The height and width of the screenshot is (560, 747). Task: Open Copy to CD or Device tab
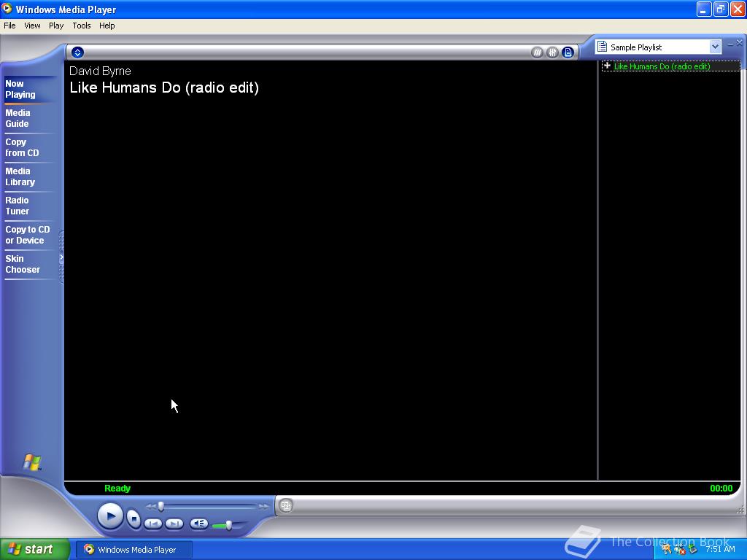28,235
